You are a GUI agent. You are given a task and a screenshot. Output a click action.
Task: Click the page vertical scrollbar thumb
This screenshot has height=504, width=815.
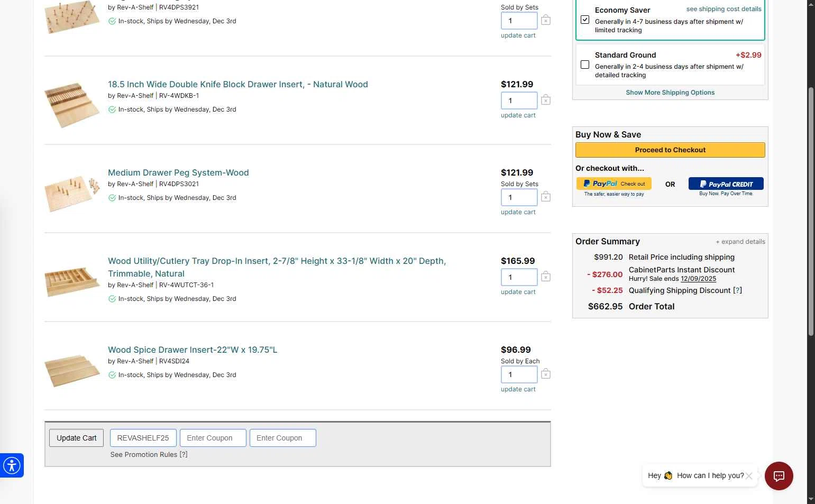pos(811,212)
